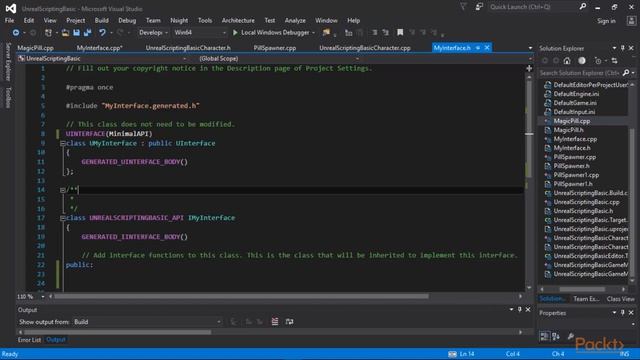Image resolution: width=640 pixels, height=360 pixels.
Task: Click the New Project icon in the toolbar
Action: coord(48,33)
